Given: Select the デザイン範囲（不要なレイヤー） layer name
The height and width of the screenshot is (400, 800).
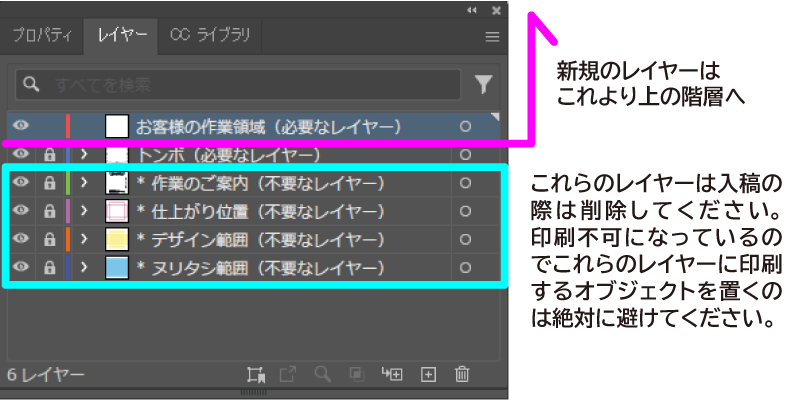Looking at the screenshot, I should (x=262, y=239).
